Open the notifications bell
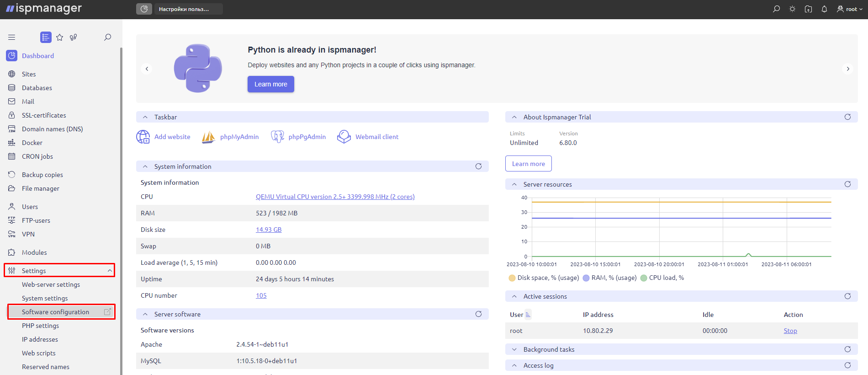 [824, 9]
